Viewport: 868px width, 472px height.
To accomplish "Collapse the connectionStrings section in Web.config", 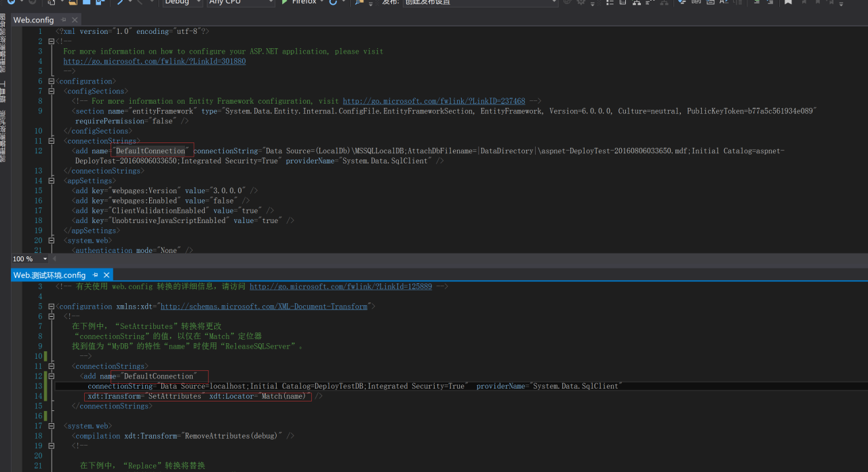I will point(52,141).
